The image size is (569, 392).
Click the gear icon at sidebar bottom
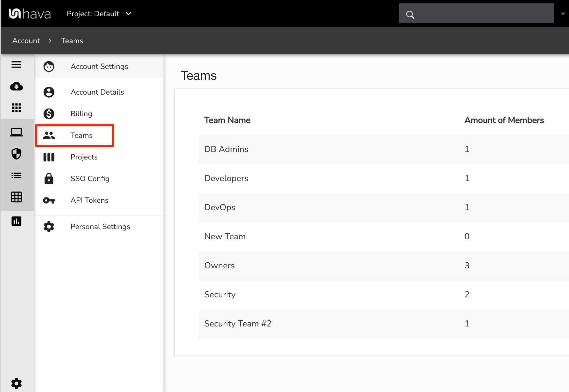16,383
